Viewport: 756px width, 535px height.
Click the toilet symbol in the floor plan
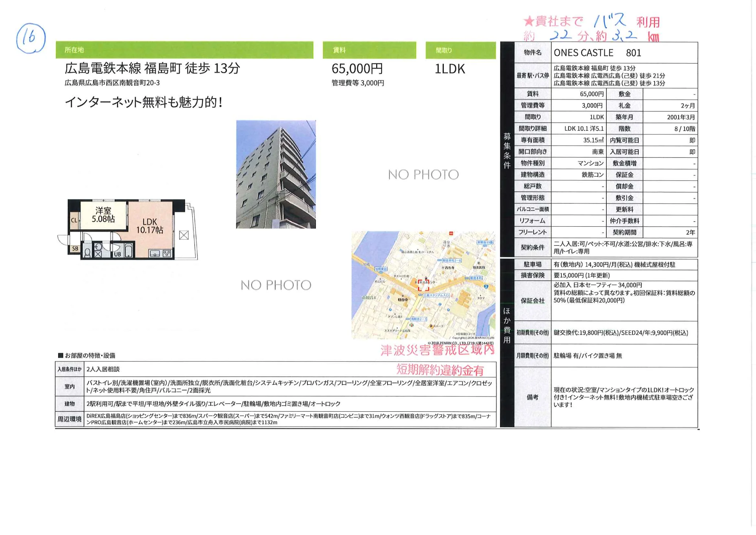click(88, 253)
